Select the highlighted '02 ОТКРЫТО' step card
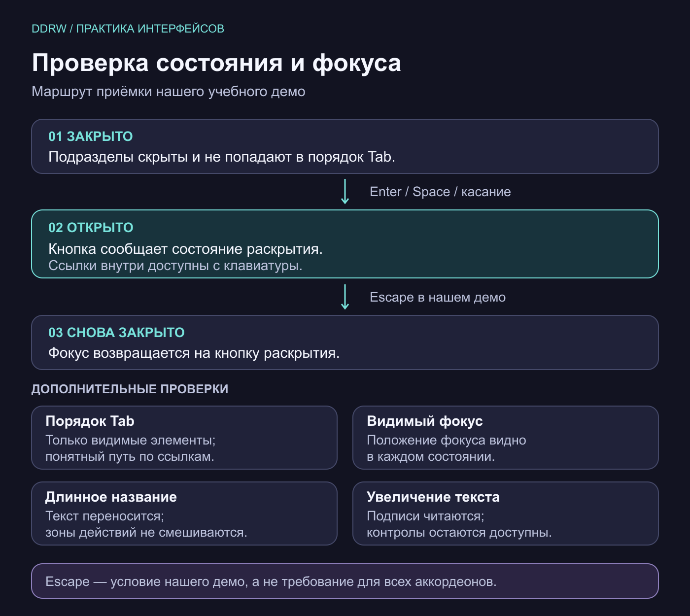The image size is (690, 616). (x=345, y=244)
